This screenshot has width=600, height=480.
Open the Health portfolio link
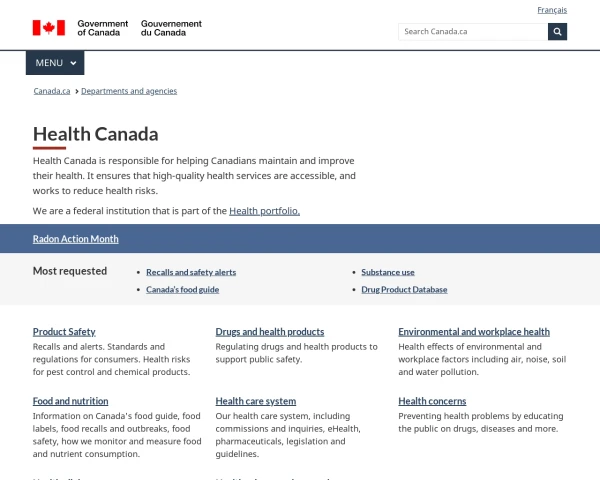click(264, 211)
